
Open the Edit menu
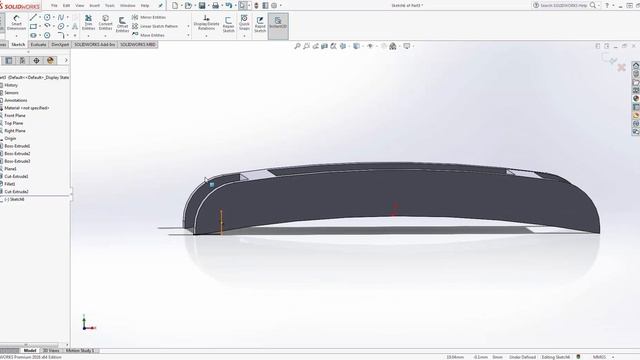(x=67, y=6)
